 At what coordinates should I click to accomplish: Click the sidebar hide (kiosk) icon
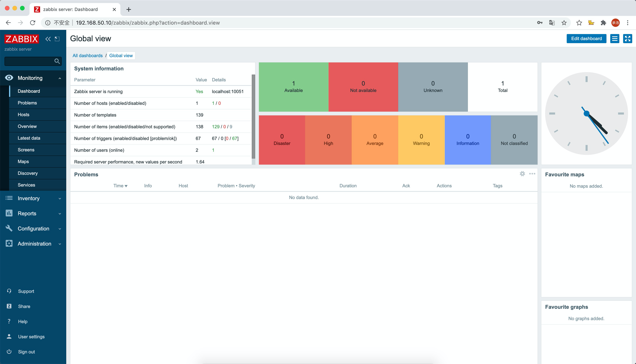click(57, 39)
